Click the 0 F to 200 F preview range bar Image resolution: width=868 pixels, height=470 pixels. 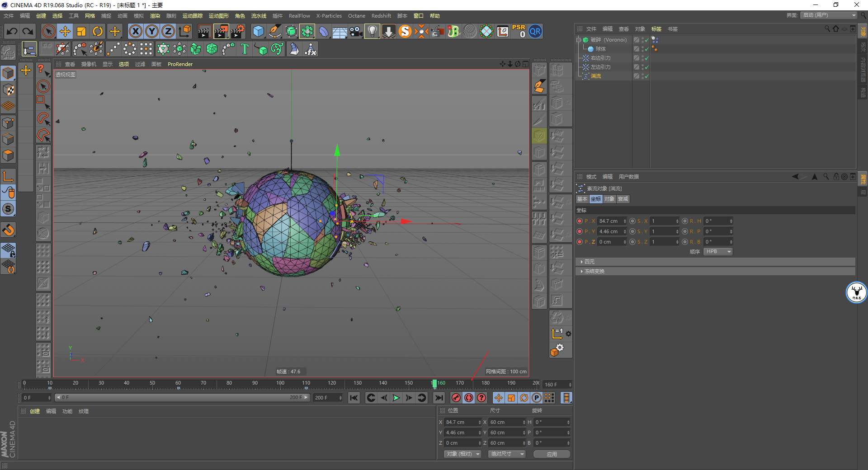click(182, 398)
